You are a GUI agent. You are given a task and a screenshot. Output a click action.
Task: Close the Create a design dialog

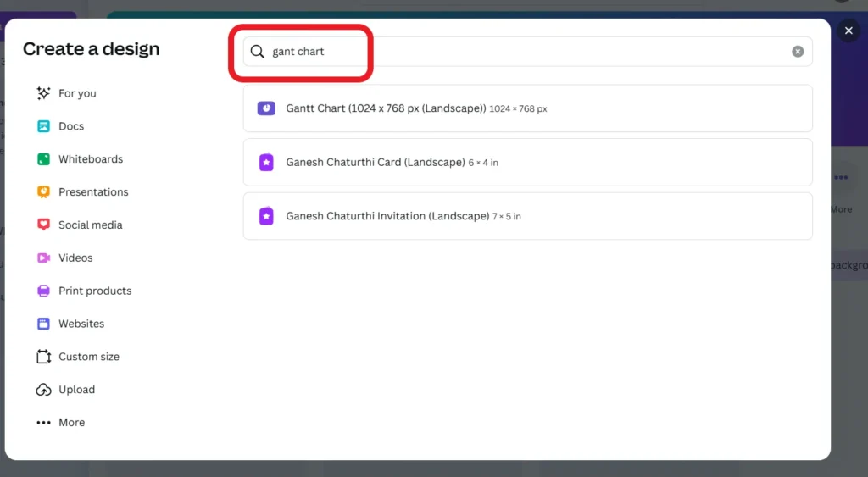pyautogui.click(x=848, y=31)
